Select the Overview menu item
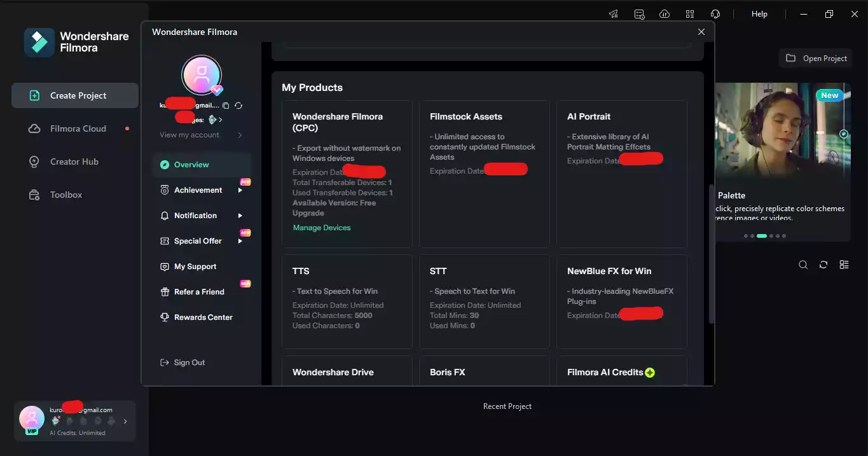Viewport: 868px width, 456px height. (202, 165)
